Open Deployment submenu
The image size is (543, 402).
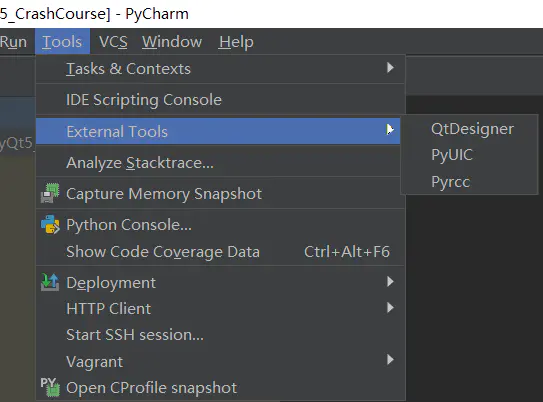(x=221, y=283)
